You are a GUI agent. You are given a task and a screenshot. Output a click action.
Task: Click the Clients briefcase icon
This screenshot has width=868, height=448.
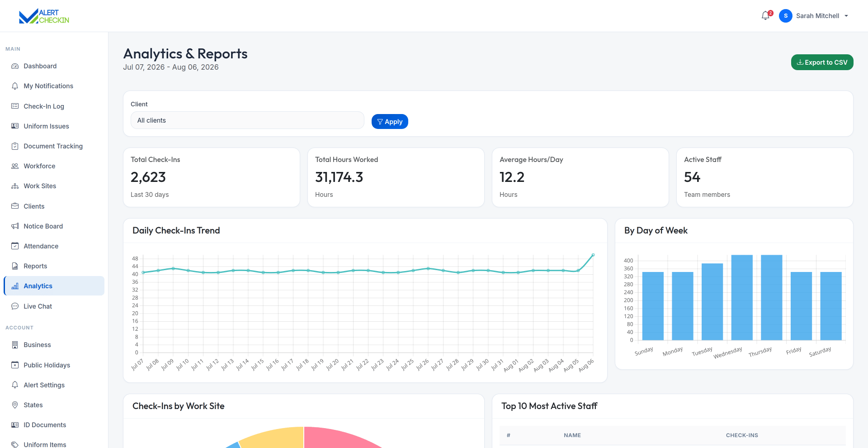[x=15, y=206]
